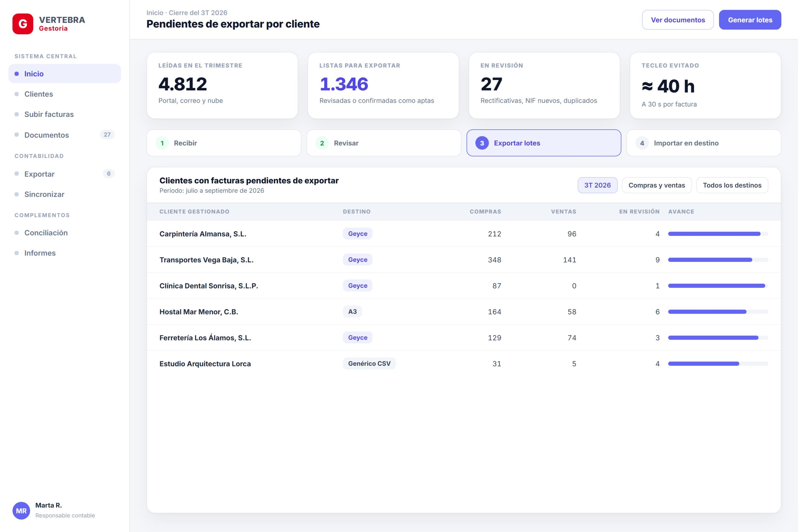Viewport: 798px width, 532px height.
Task: Click the Generar lotes button
Action: pos(750,20)
